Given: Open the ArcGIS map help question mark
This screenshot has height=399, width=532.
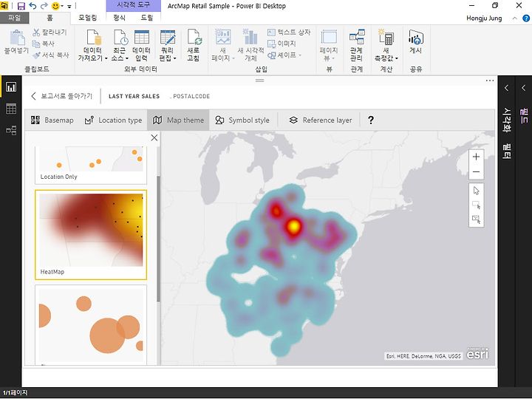Looking at the screenshot, I should click(371, 120).
